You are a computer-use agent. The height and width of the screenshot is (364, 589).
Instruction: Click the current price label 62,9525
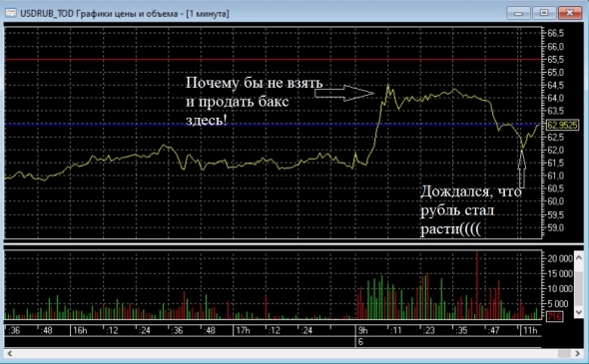[562, 125]
